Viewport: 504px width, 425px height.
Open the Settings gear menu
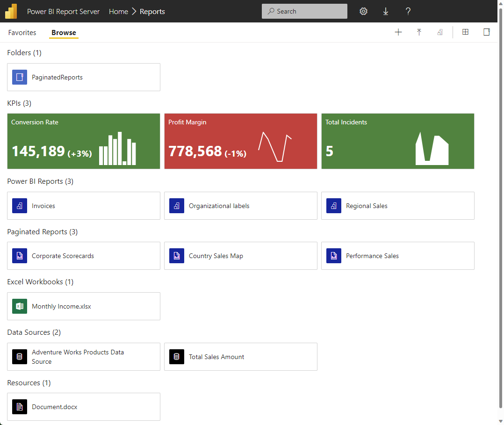363,11
